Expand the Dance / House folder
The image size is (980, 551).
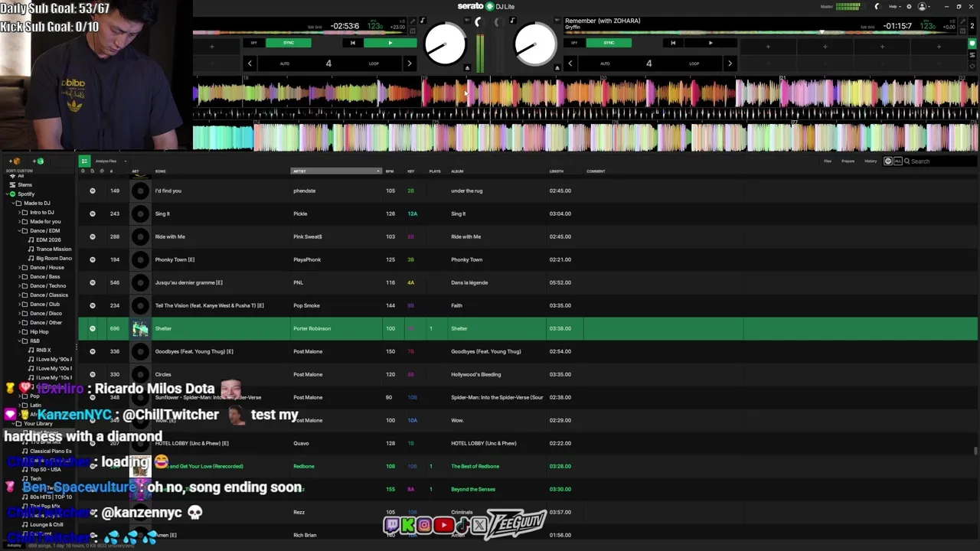point(18,267)
